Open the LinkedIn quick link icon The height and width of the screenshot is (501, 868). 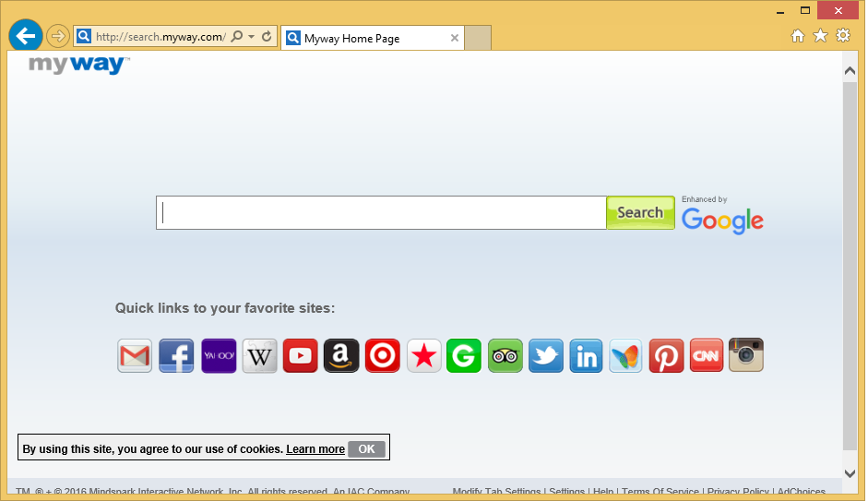pyautogui.click(x=586, y=355)
